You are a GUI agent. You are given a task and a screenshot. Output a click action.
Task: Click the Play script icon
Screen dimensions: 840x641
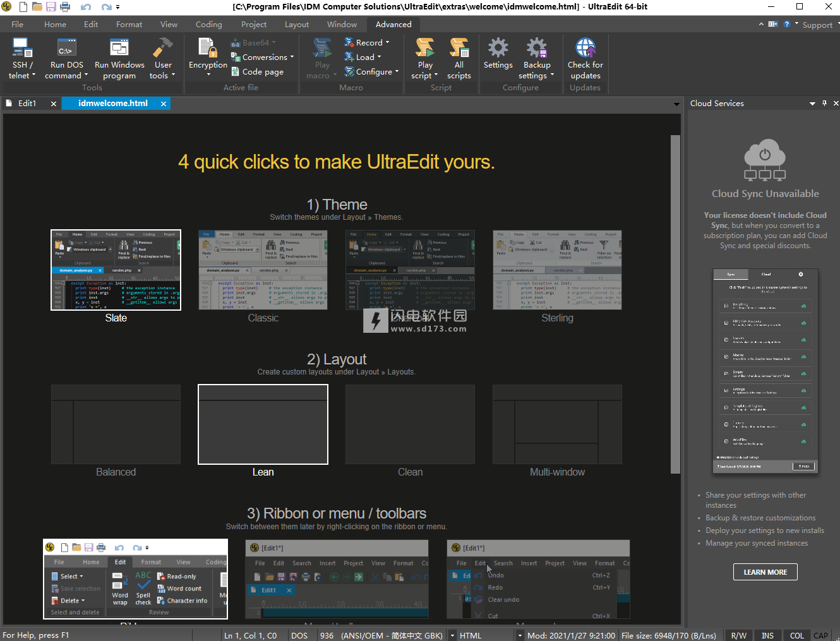point(425,48)
